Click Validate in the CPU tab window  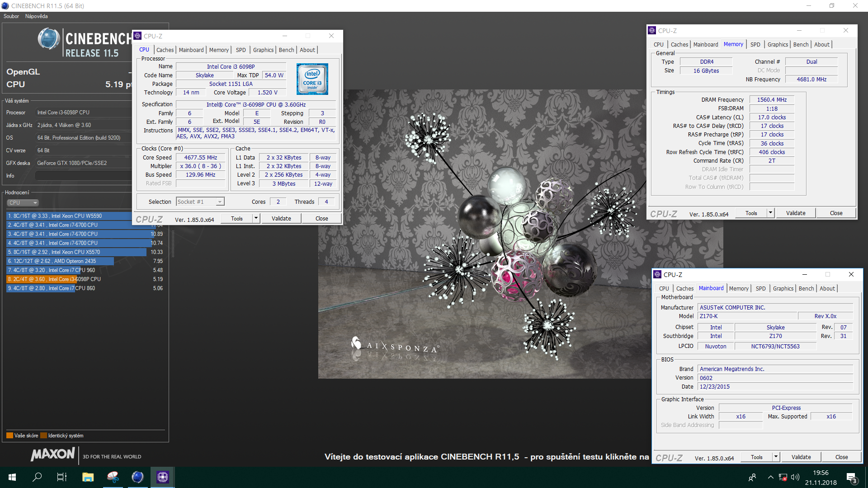281,218
